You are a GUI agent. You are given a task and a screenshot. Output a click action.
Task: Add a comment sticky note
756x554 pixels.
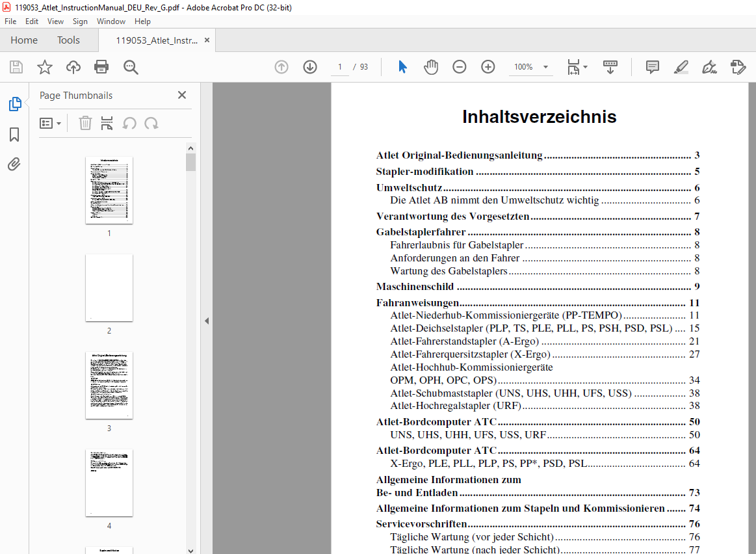pos(653,67)
